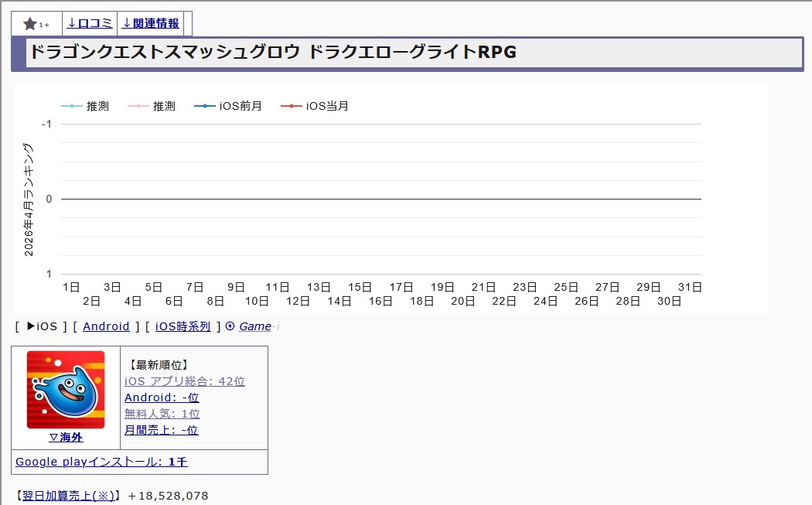Click the star favorite icon
Screen dimensions: 812x505
click(x=31, y=24)
